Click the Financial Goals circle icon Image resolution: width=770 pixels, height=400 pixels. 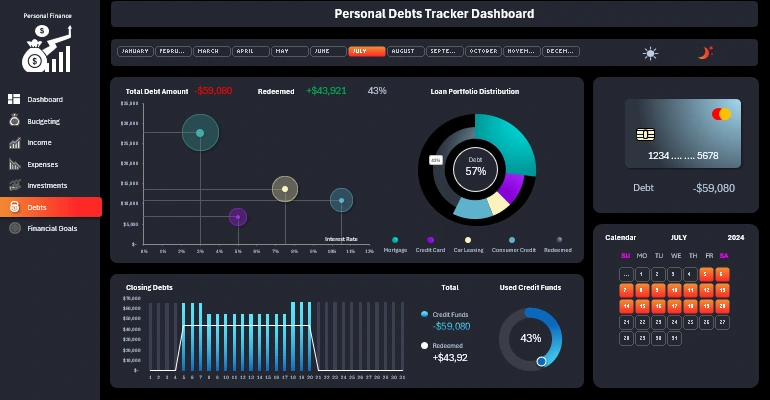(x=14, y=228)
